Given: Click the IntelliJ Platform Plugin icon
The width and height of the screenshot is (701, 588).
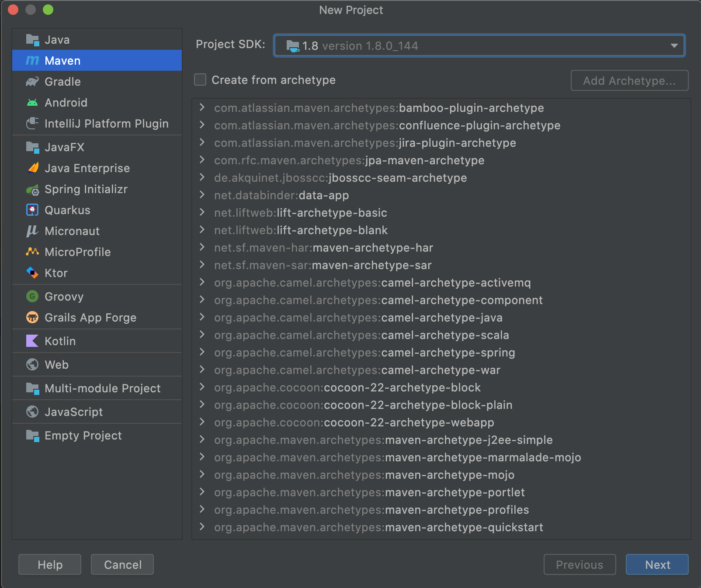Looking at the screenshot, I should click(32, 124).
